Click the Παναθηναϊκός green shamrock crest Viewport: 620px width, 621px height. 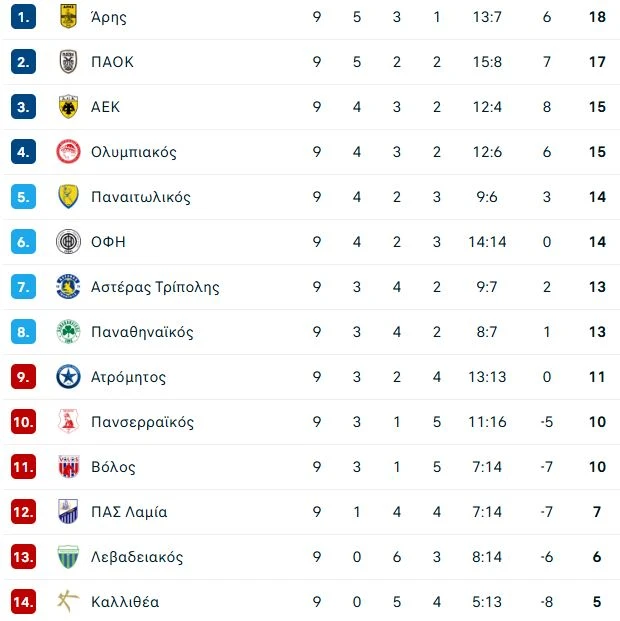click(x=68, y=332)
